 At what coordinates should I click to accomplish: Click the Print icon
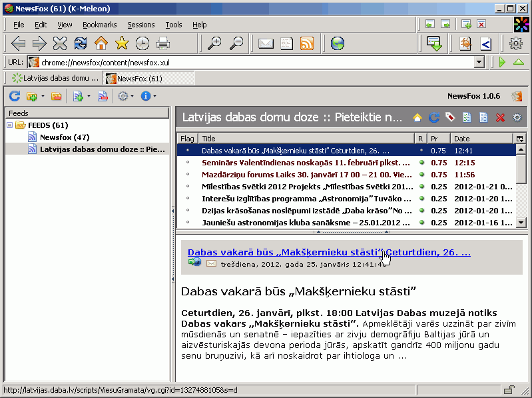pyautogui.click(x=163, y=43)
